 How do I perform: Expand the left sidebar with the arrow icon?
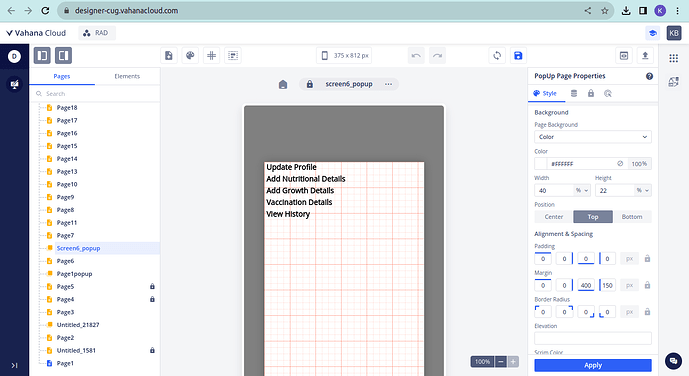(15, 365)
